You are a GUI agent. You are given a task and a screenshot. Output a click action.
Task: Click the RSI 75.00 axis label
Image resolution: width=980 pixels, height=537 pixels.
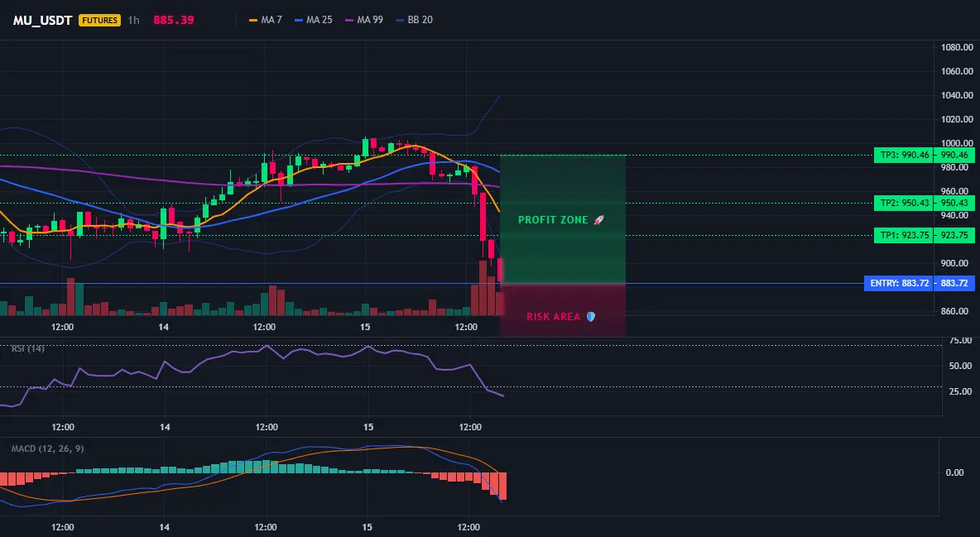960,341
